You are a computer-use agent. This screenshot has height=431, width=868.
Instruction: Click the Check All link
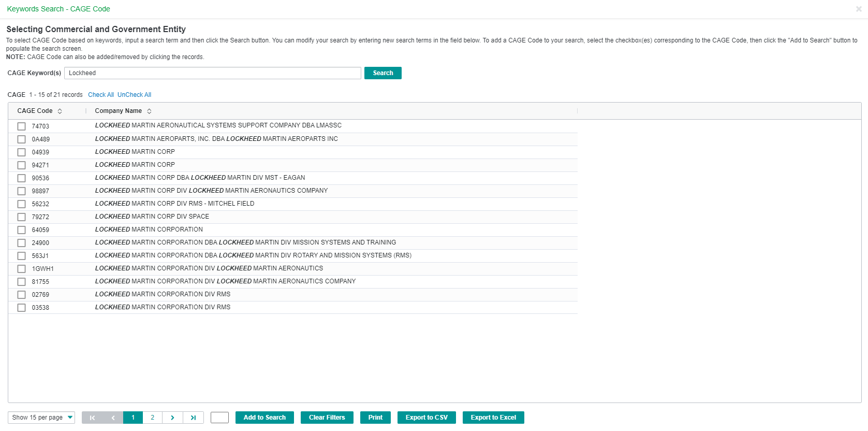coord(101,95)
